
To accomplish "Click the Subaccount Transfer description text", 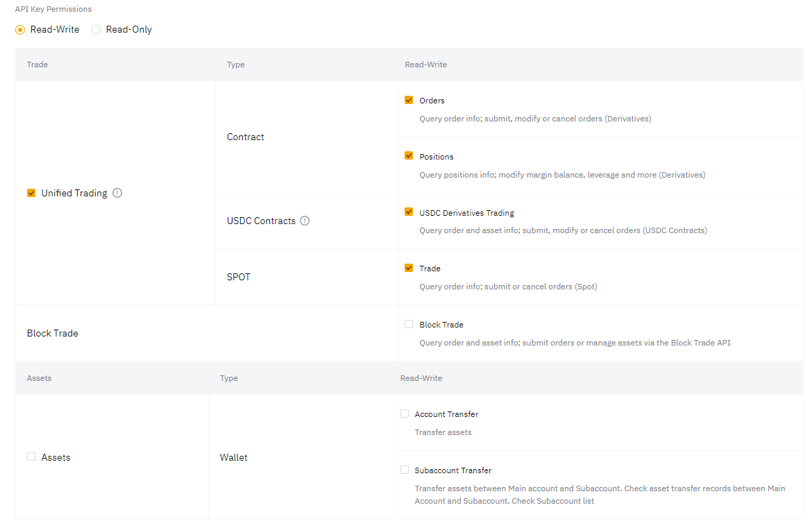I will (x=600, y=495).
